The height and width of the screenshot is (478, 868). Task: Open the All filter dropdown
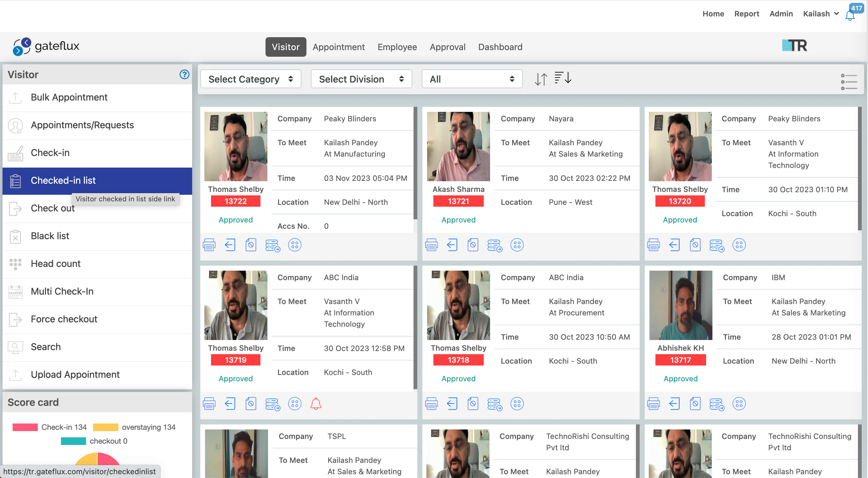[x=472, y=79]
